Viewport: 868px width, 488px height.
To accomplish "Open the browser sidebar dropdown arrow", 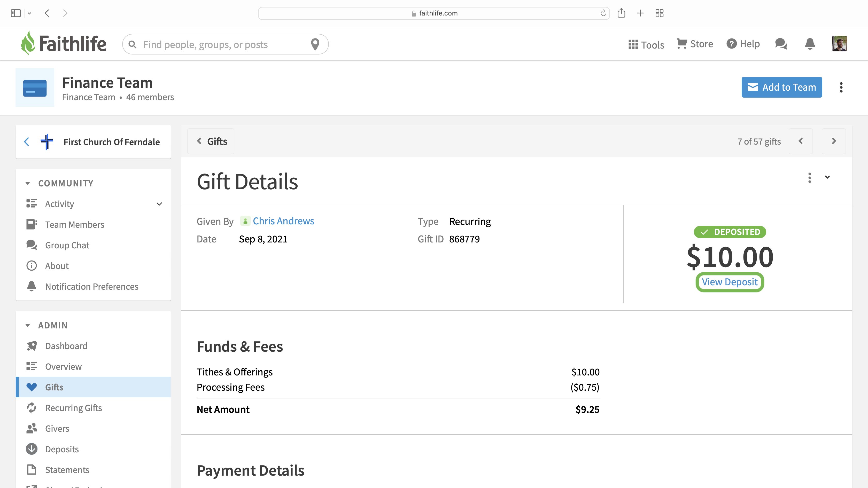I will pos(29,13).
